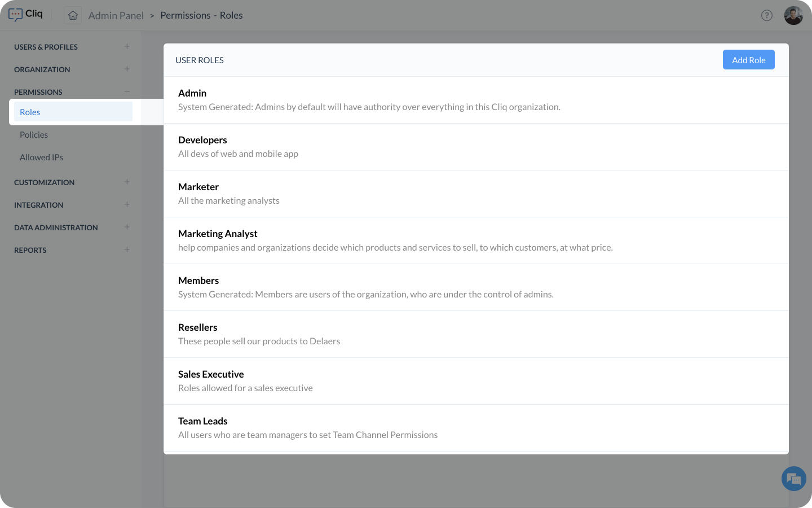Collapse the Permissions section
Viewport: 812px width, 508px height.
click(127, 92)
